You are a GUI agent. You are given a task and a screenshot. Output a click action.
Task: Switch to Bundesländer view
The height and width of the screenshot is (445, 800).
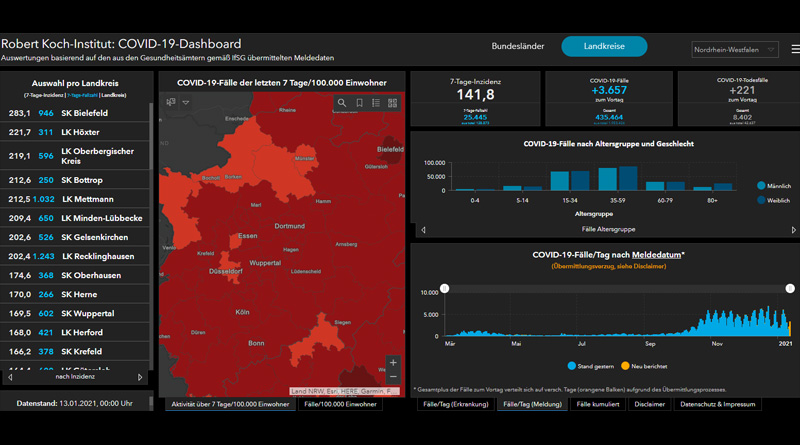[x=517, y=46]
